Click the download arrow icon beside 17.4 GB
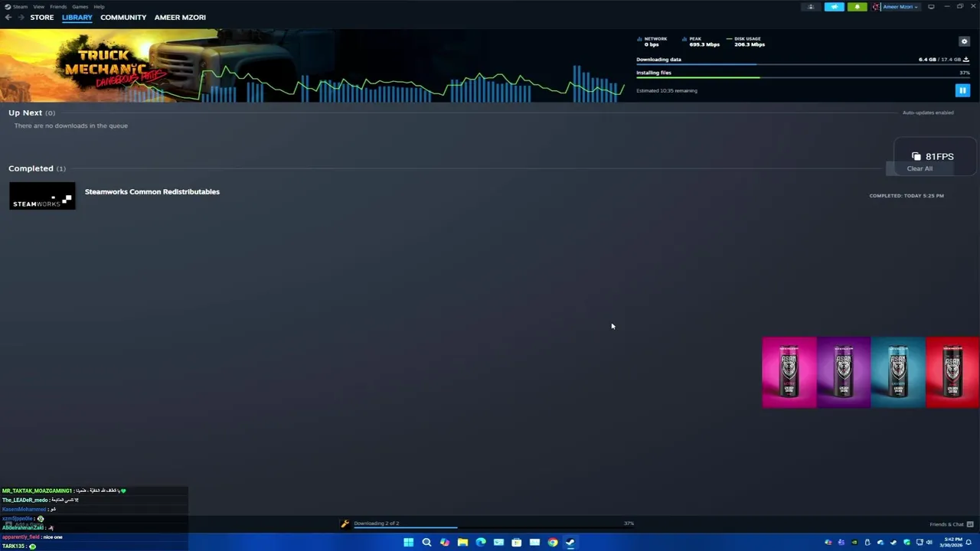980x551 pixels. 966,59
